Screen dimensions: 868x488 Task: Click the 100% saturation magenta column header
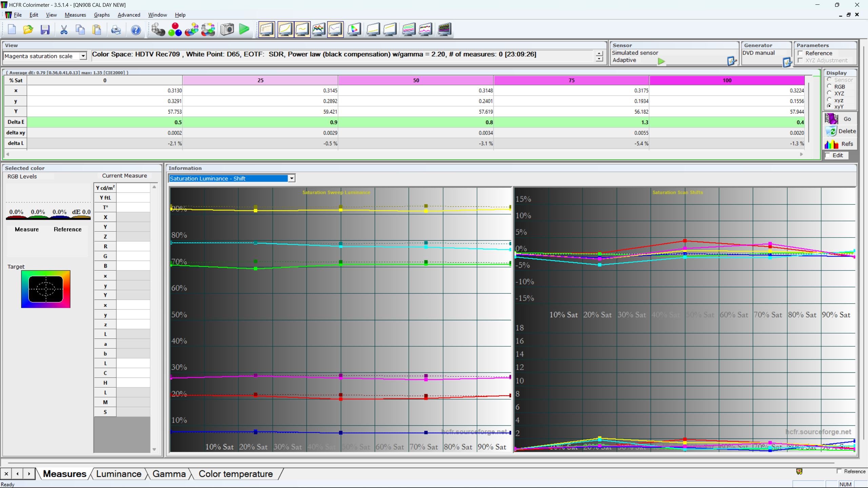[727, 80]
